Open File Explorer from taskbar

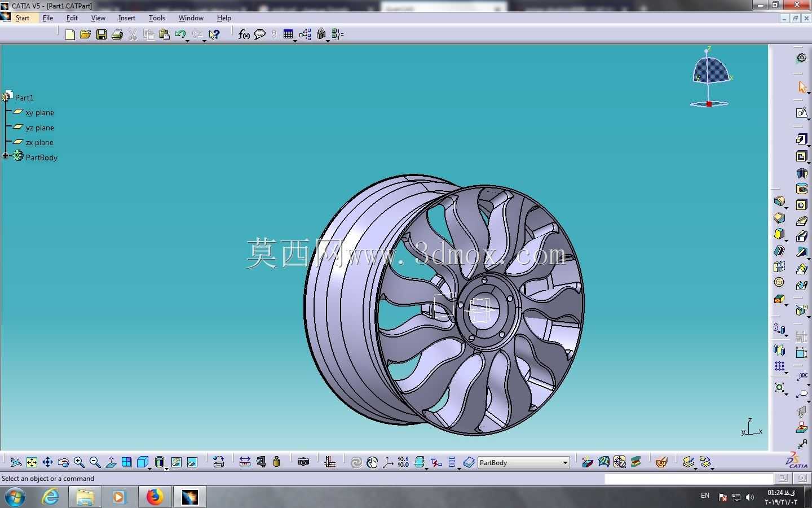coord(85,497)
